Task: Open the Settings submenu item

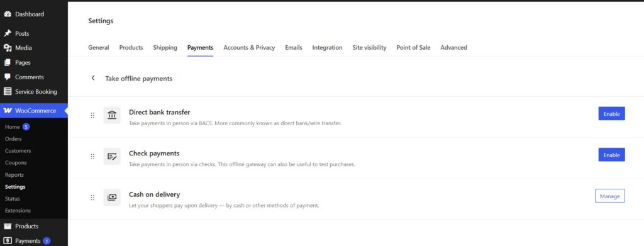Action: 15,187
